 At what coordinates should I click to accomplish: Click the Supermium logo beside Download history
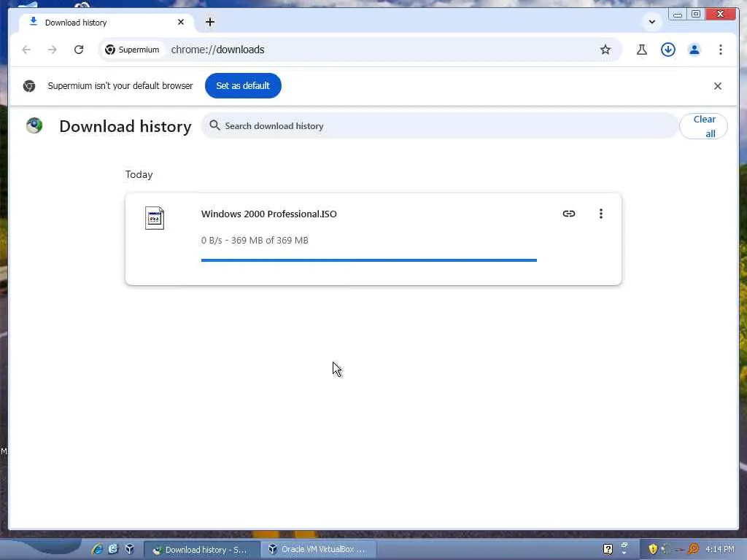[34, 125]
